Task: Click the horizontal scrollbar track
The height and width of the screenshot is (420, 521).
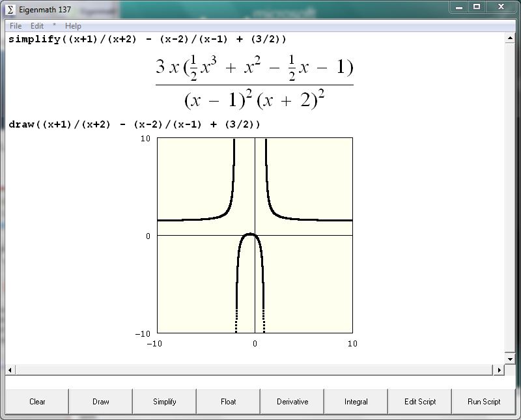Action: [x=254, y=370]
